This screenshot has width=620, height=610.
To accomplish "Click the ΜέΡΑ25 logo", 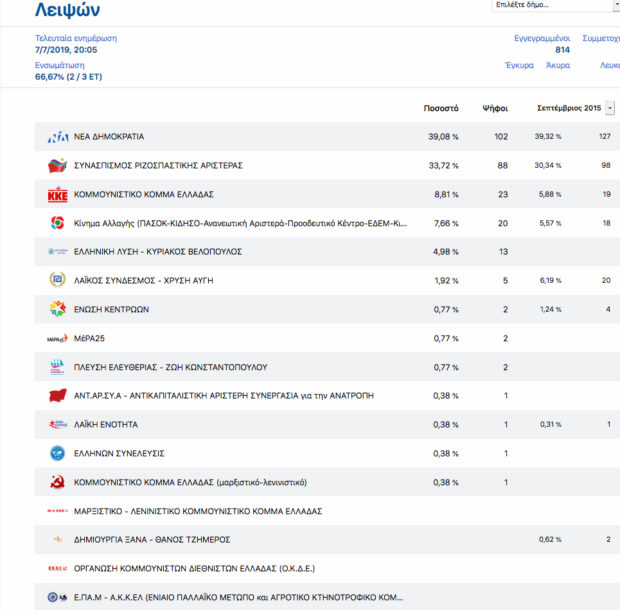I will pos(57,338).
